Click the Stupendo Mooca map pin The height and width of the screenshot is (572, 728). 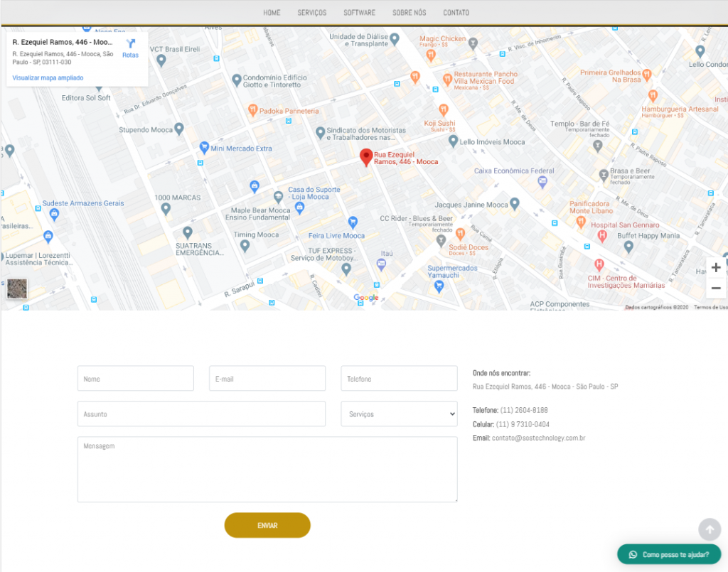[178, 129]
